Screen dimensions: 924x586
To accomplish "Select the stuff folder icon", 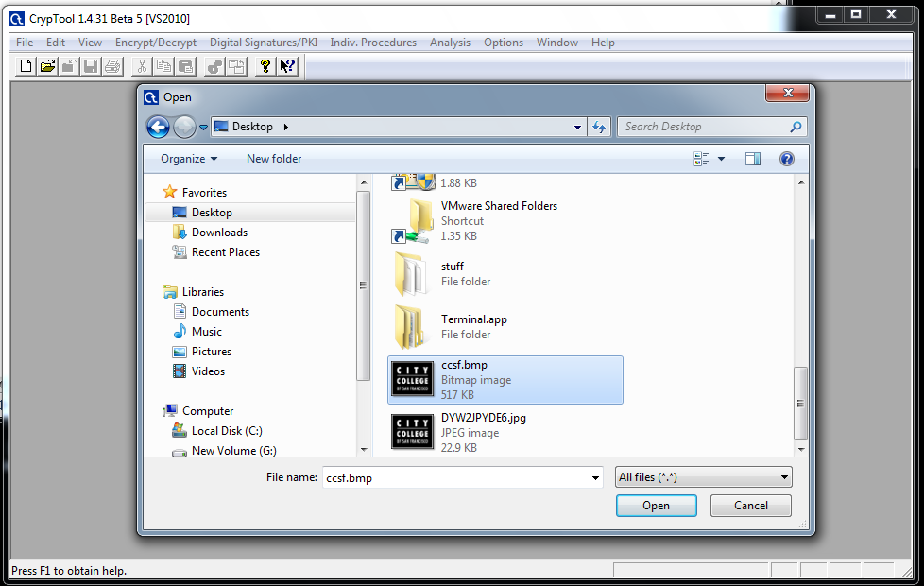I will coord(411,273).
